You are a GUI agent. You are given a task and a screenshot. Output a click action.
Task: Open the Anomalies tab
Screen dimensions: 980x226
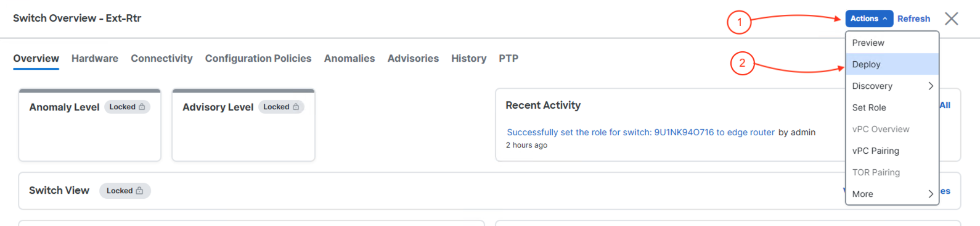(x=349, y=58)
